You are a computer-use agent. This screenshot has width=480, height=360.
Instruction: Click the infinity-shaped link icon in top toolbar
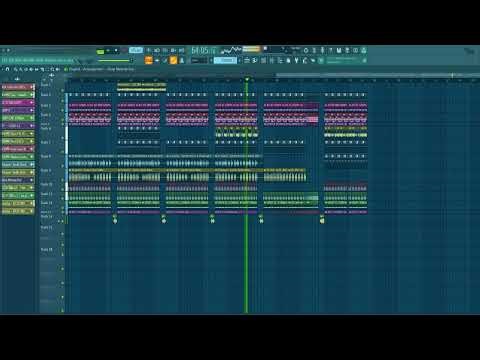[x=355, y=50]
